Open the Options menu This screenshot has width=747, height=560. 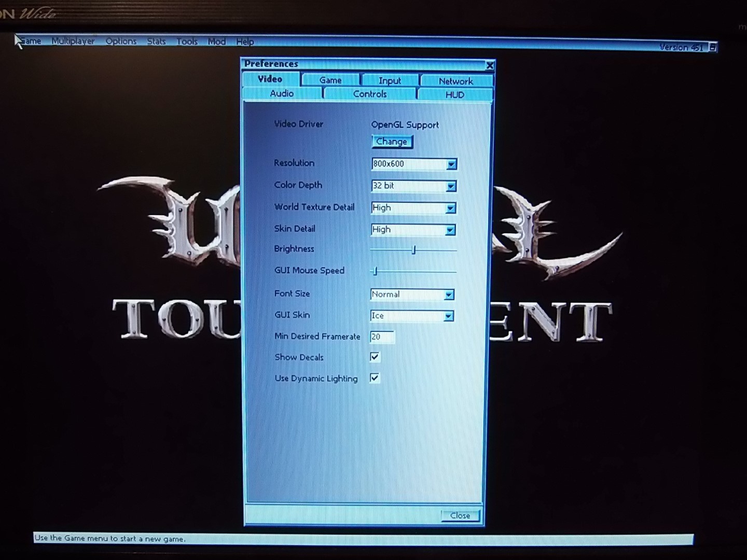coord(121,41)
